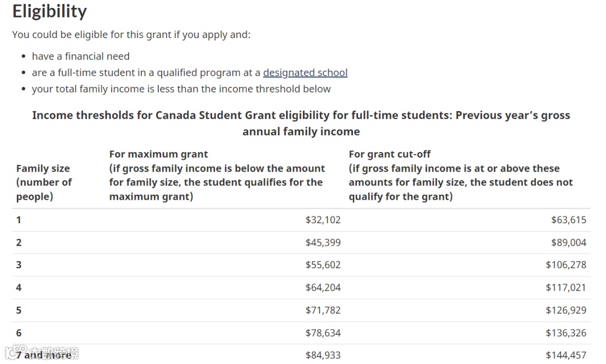Click the watermark logo icon over the last row
Image resolution: width=606 pixels, height=364 pixels.
(12, 353)
